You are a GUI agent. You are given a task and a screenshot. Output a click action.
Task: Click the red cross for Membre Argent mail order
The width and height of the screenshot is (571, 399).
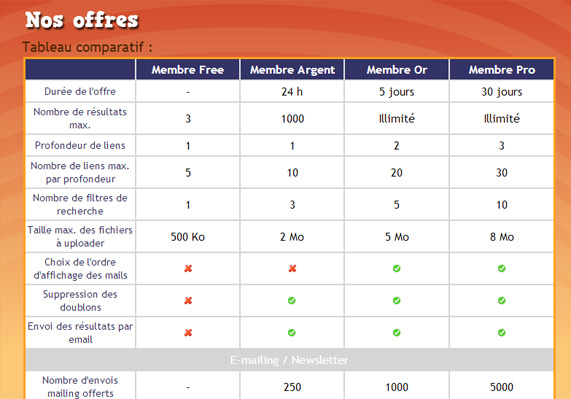pos(292,268)
